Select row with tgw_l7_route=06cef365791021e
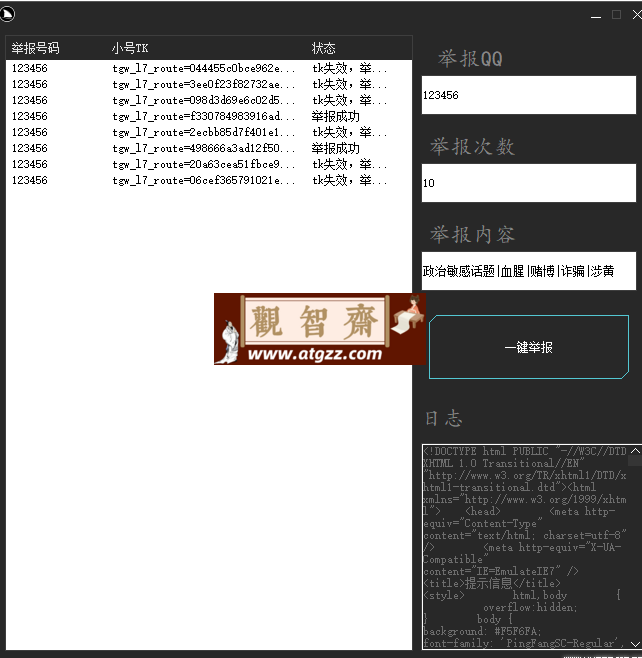This screenshot has height=658, width=642. point(209,180)
